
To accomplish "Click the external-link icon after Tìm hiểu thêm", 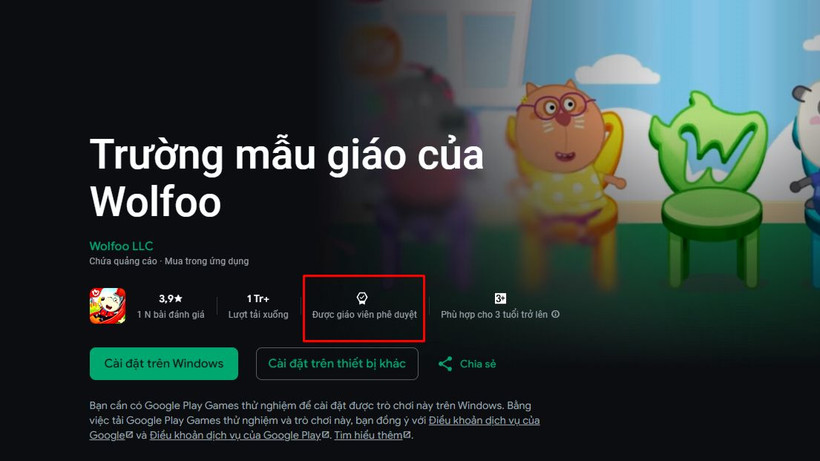I will pos(407,434).
